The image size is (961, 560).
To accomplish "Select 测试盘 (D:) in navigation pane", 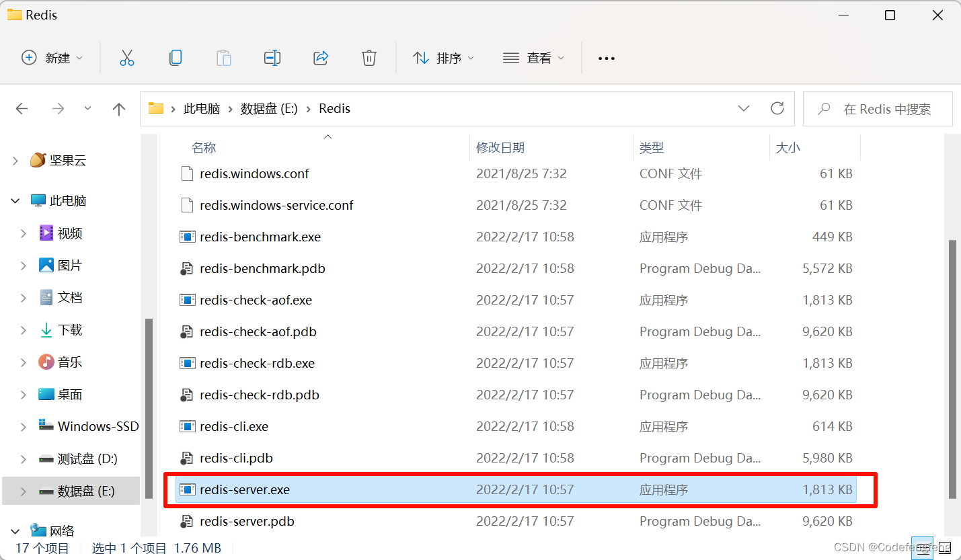I will [x=87, y=459].
